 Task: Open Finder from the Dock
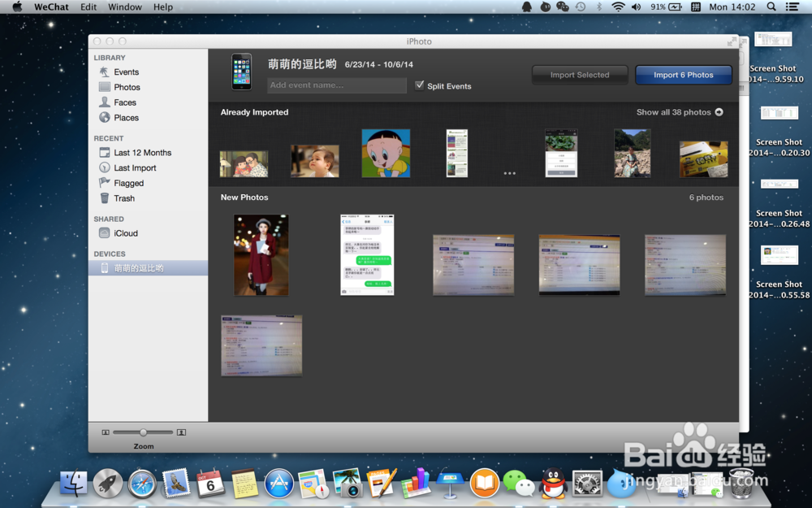click(74, 483)
